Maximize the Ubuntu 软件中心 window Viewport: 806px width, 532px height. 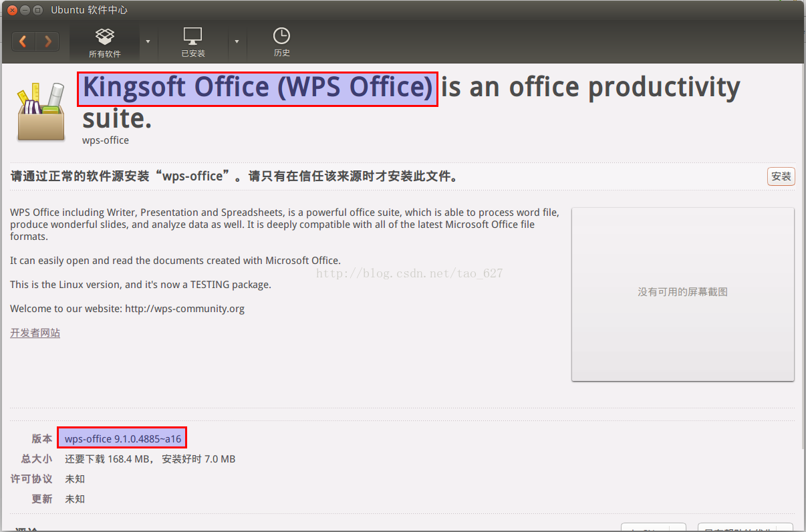click(37, 10)
